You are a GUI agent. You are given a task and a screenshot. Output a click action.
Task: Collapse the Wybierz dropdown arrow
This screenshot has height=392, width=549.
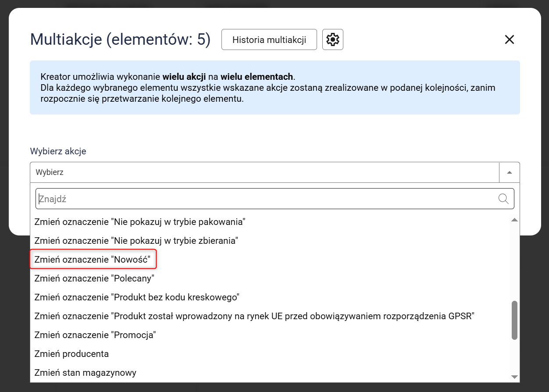(x=509, y=172)
